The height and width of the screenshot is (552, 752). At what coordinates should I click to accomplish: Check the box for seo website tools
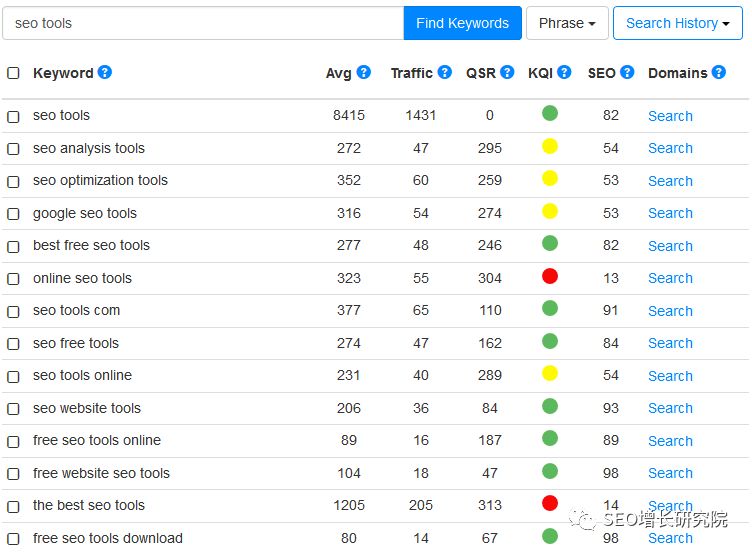click(x=13, y=409)
